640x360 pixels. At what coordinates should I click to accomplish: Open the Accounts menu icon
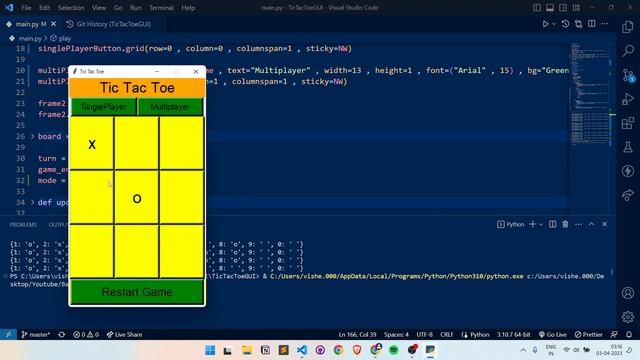pyautogui.click(x=628, y=293)
